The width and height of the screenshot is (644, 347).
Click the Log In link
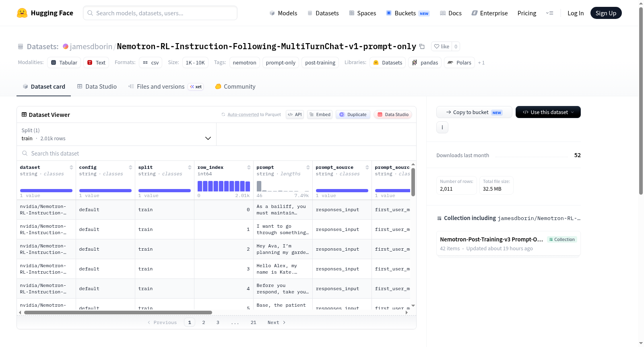tap(576, 13)
